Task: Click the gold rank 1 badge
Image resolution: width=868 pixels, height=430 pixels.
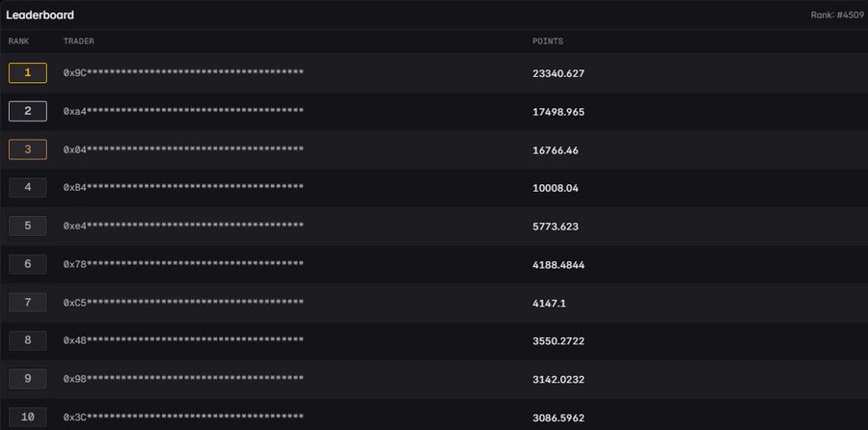Action: click(x=28, y=73)
